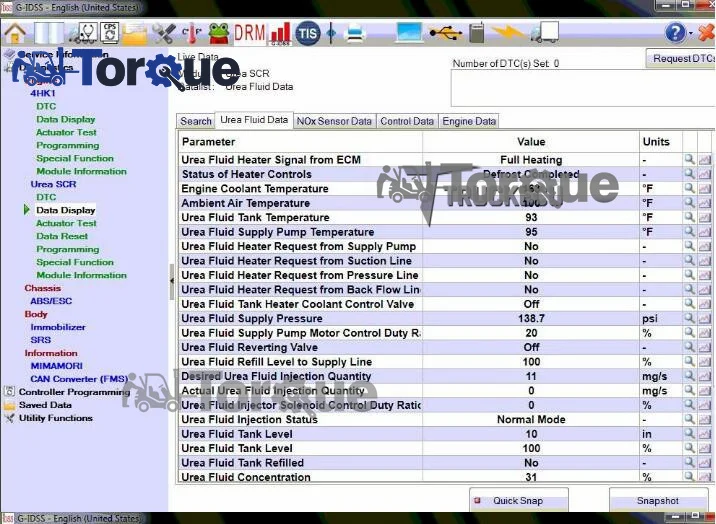Click the printer icon

point(354,34)
